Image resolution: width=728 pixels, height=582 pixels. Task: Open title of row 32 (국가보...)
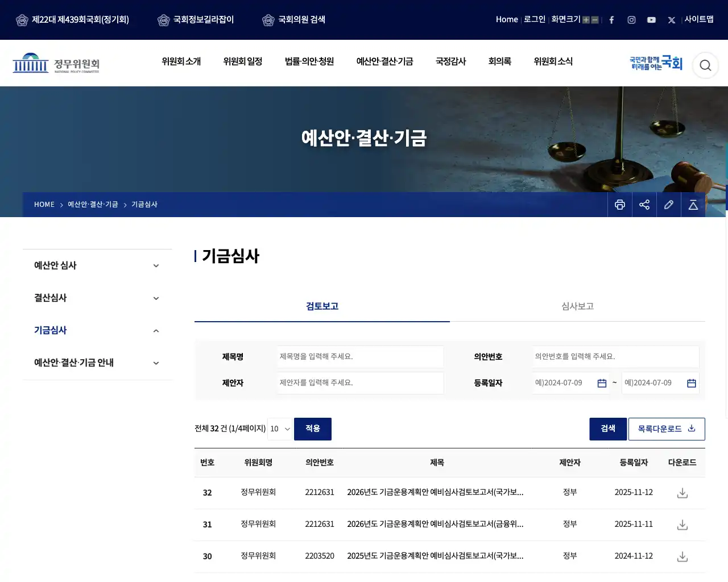[435, 492]
